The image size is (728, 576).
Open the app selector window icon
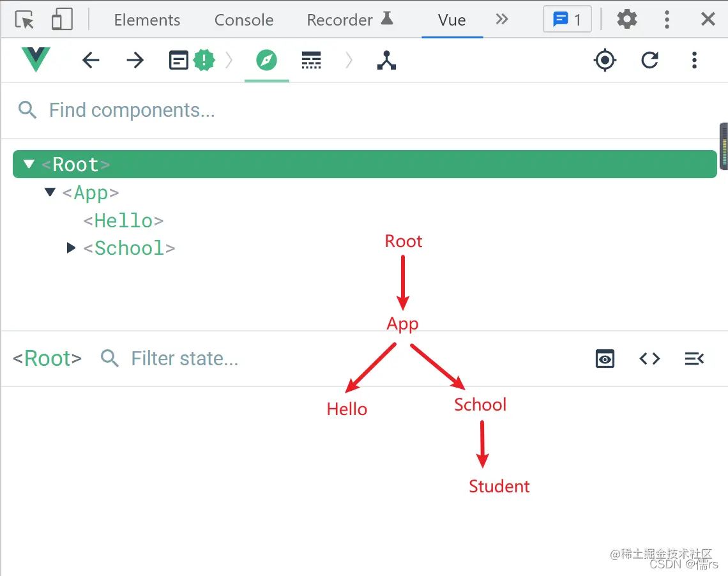178,60
